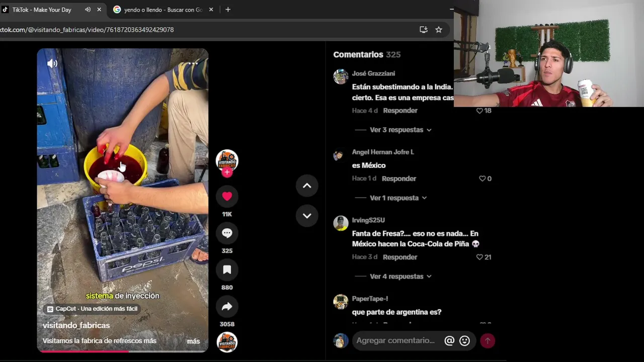This screenshot has height=362, width=644.
Task: Click comment 'que parte de argentina es?'
Action: click(396, 312)
